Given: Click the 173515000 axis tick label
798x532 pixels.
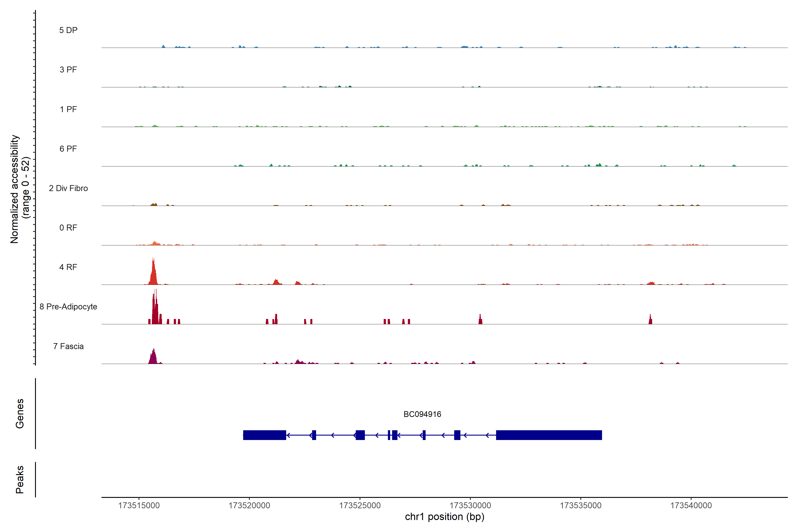Looking at the screenshot, I should click(x=139, y=505).
